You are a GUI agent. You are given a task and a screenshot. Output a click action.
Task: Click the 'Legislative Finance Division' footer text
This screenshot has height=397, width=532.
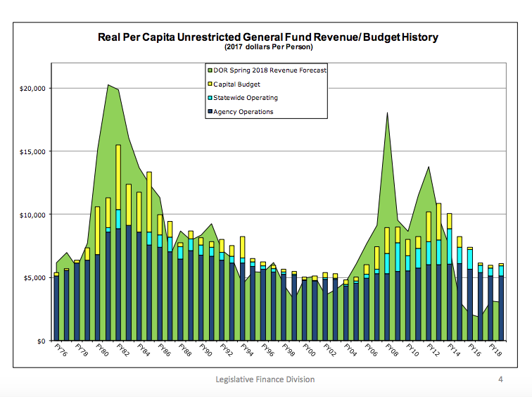(x=265, y=379)
